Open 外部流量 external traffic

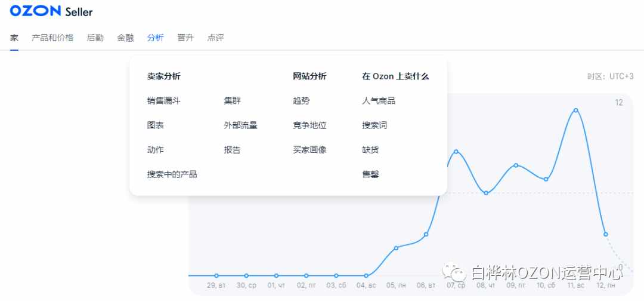[x=241, y=125]
